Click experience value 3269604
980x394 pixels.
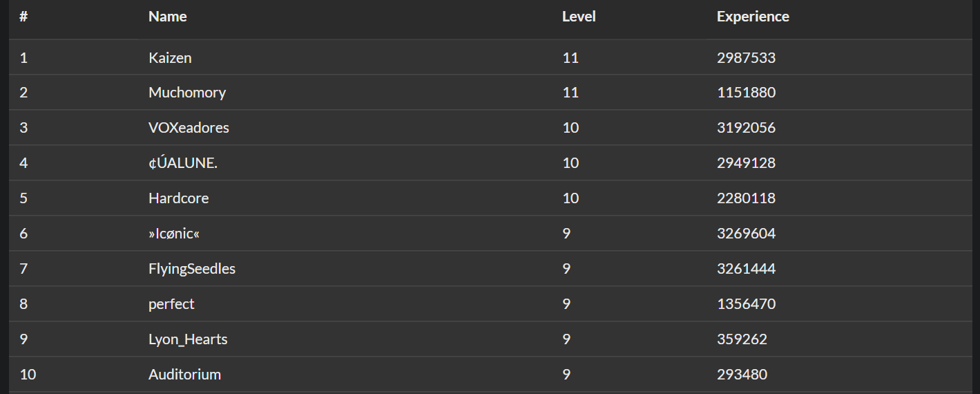coord(746,234)
